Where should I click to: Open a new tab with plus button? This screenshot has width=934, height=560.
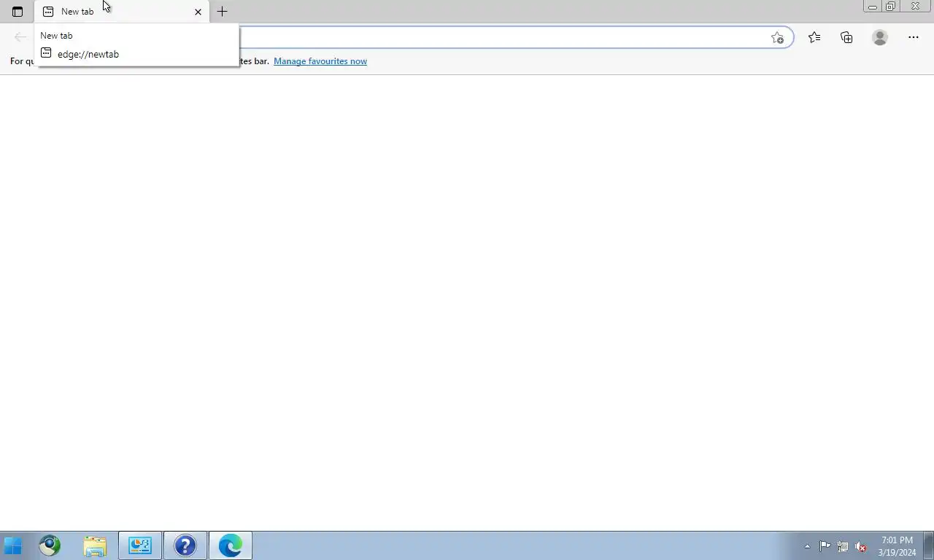pos(223,12)
